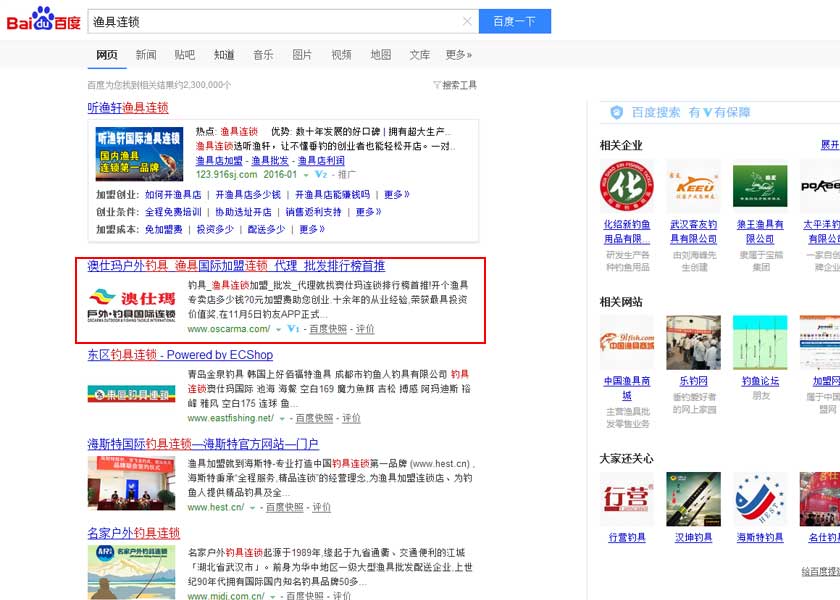Click the 乐钓网 site thumbnail
The image size is (840, 600).
coord(693,342)
